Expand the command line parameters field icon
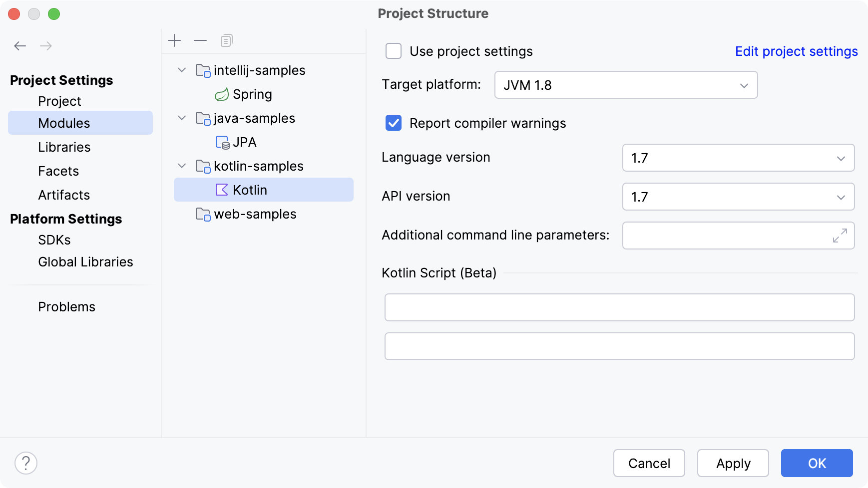This screenshot has width=868, height=488. [x=841, y=236]
